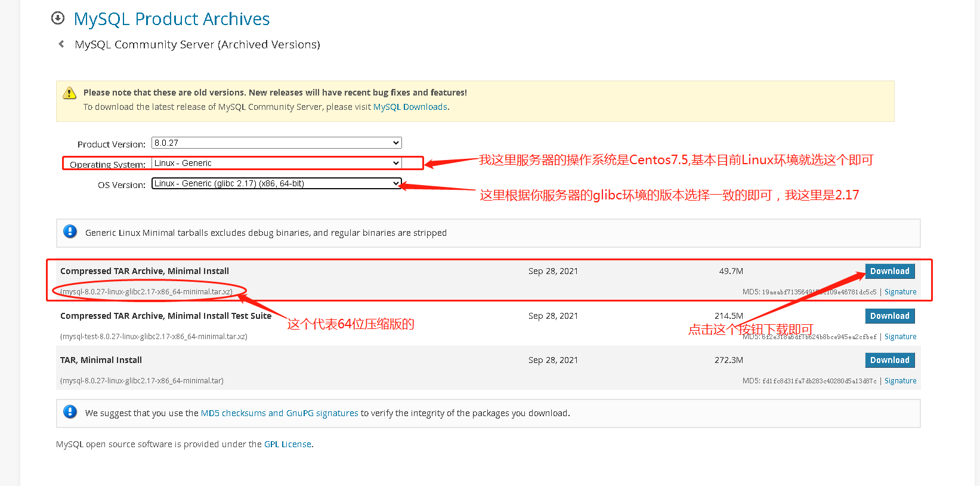The image size is (980, 486).
Task: Click the 214.5M file size
Action: click(x=729, y=316)
